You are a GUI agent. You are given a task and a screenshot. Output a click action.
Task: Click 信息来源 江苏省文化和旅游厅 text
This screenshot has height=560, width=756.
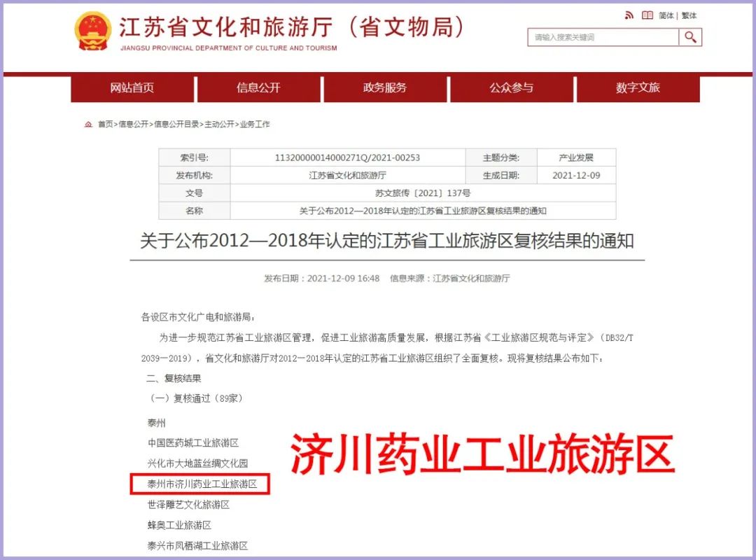click(x=449, y=279)
